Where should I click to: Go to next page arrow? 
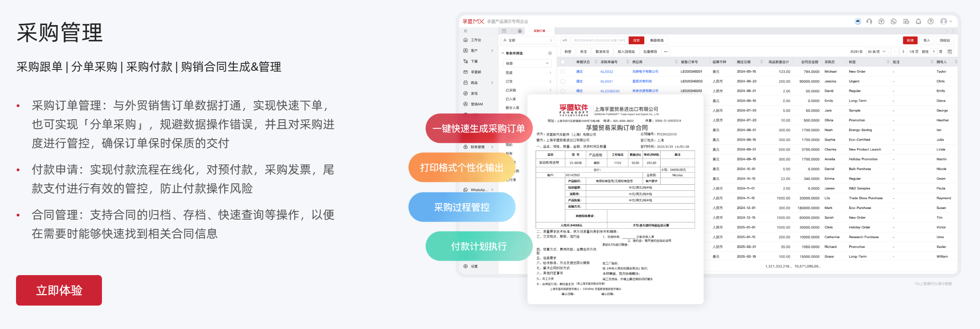pos(904,51)
